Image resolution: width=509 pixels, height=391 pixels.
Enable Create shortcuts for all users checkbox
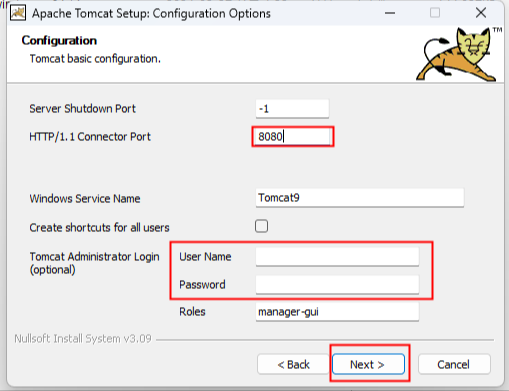pos(261,226)
